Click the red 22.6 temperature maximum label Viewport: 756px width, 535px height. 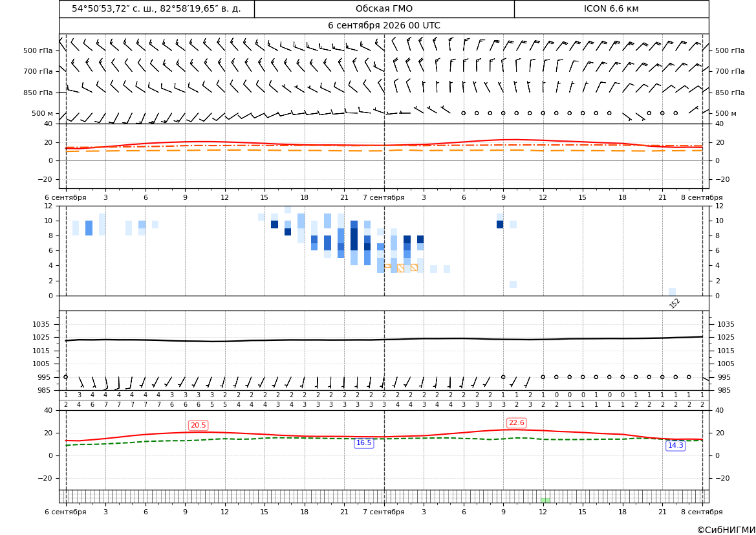516,422
